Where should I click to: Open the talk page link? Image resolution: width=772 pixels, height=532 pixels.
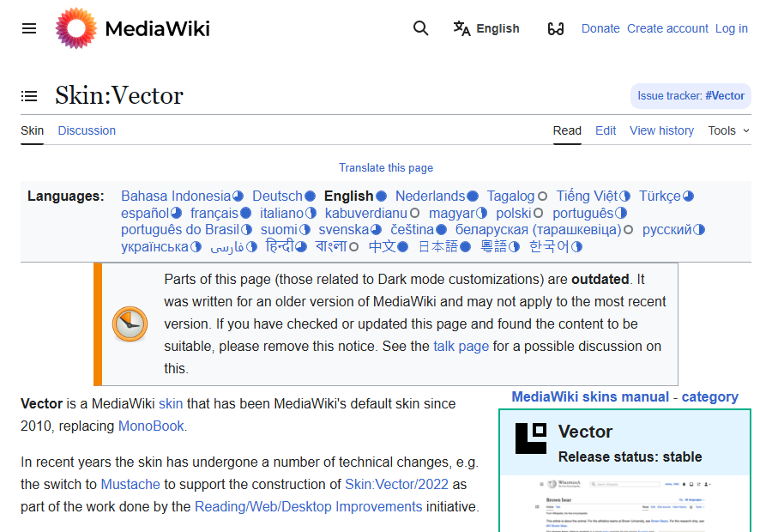(461, 347)
